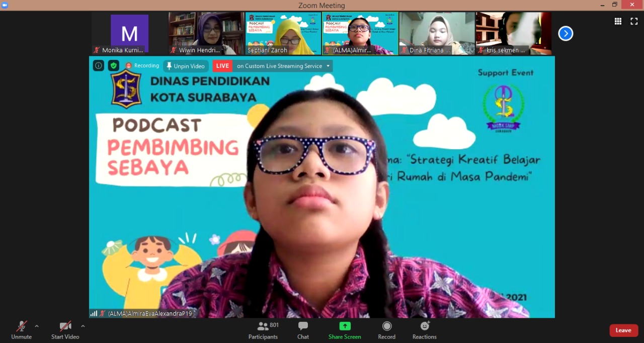Click muted mic icon on Wiwin Hendri tile

click(174, 50)
